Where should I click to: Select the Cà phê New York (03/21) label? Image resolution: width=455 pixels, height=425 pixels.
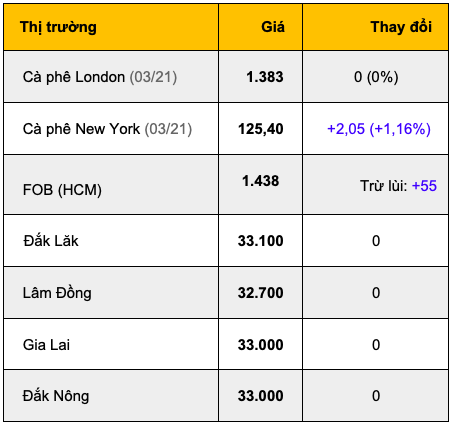coord(107,129)
